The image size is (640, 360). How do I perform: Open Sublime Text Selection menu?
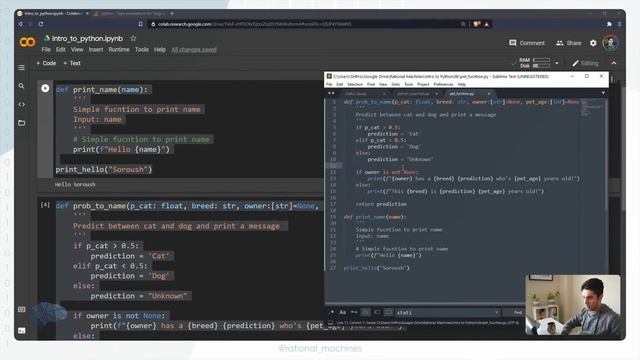pos(355,84)
